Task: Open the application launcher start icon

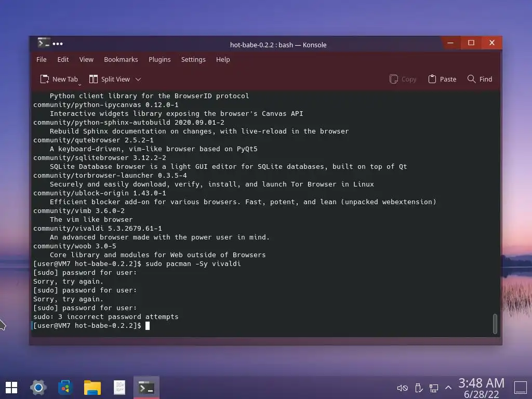Action: pos(11,388)
